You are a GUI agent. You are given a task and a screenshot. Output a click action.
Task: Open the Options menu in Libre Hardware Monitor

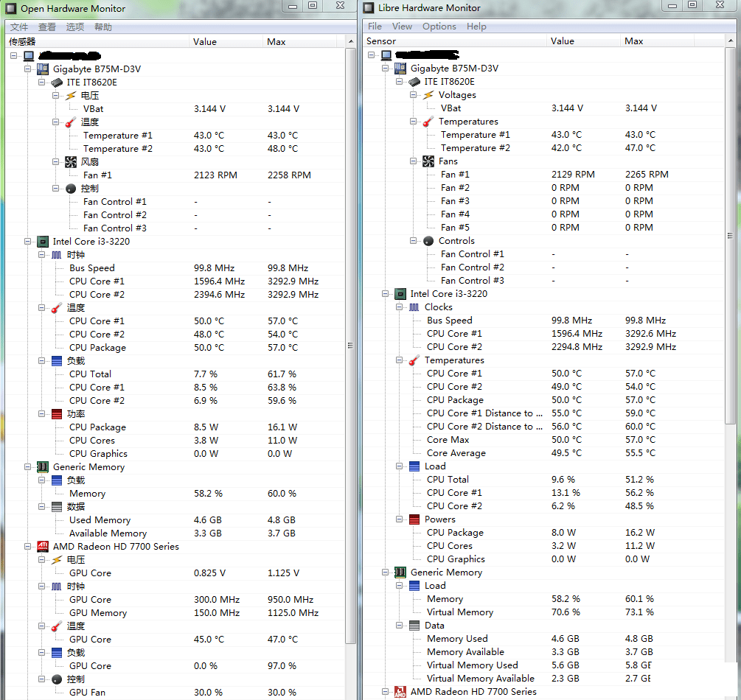[x=439, y=27]
